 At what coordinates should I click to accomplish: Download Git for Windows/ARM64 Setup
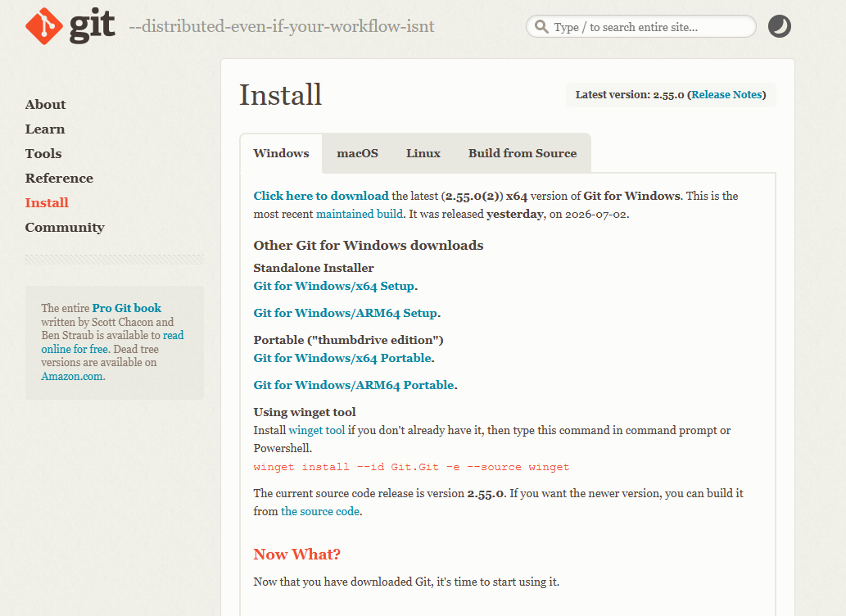point(346,313)
